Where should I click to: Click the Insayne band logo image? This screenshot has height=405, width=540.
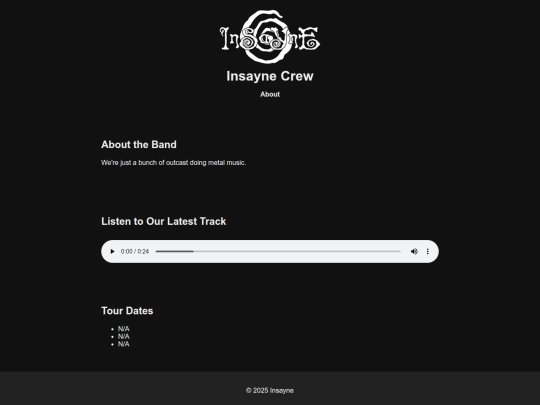click(x=270, y=37)
